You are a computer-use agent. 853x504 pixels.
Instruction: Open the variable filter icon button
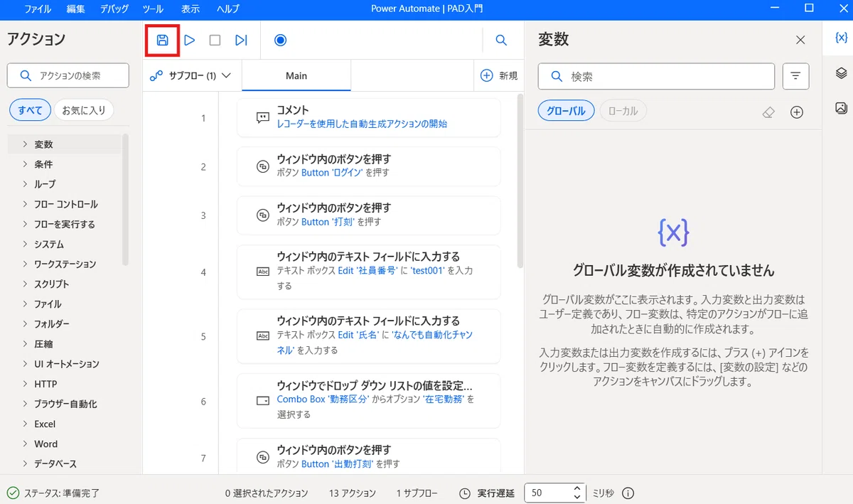click(795, 76)
